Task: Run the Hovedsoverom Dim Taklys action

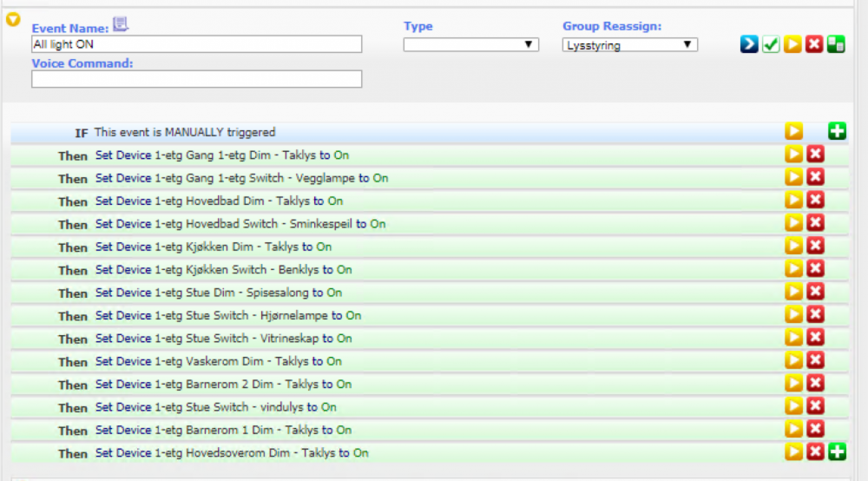Action: point(793,451)
